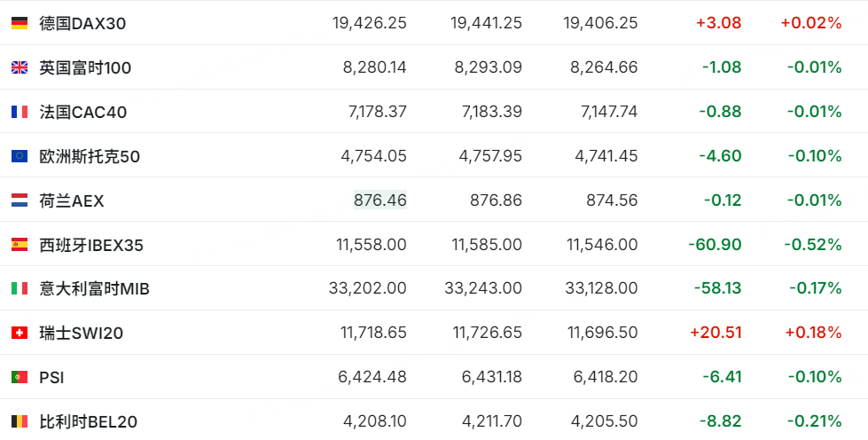Click the UK flag icon

coord(20,67)
